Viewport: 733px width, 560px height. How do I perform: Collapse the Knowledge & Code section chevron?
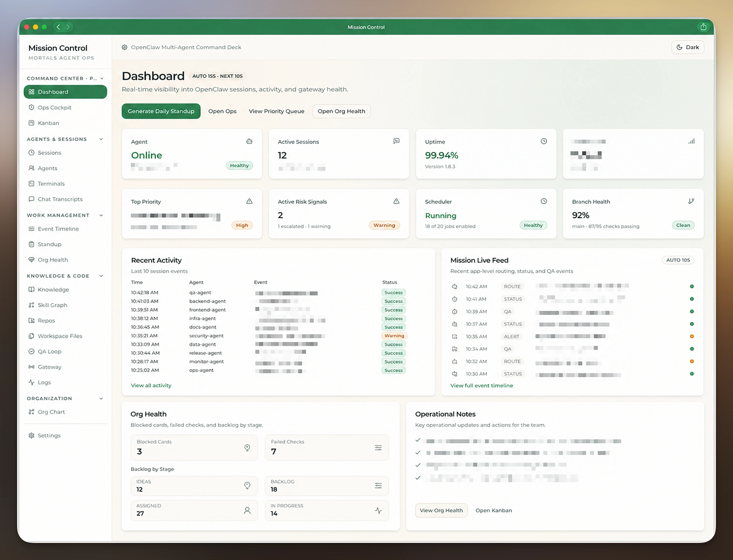[101, 276]
